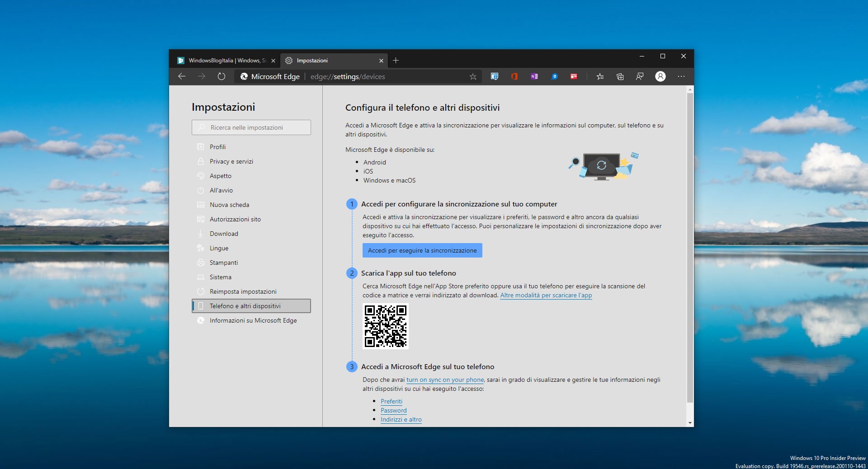The width and height of the screenshot is (868, 469).
Task: Click the scrollbar down arrow
Action: 690,423
